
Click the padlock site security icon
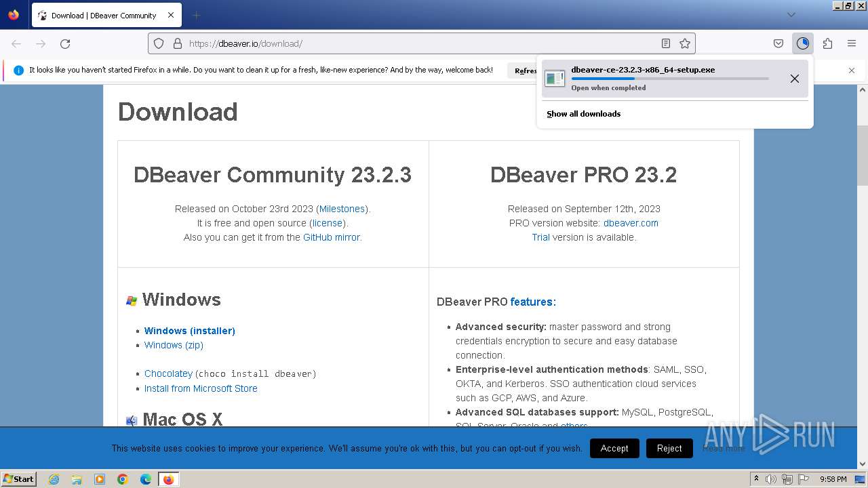point(178,43)
